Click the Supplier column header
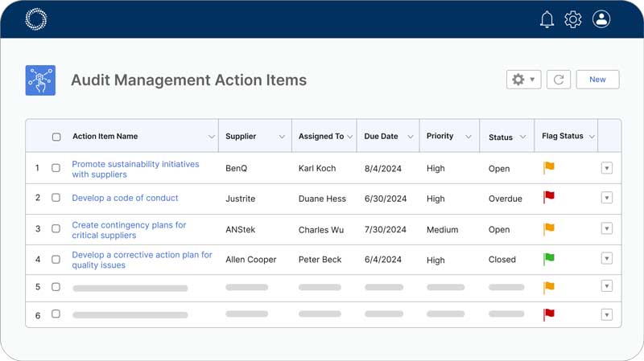Image resolution: width=644 pixels, height=361 pixels. 241,137
